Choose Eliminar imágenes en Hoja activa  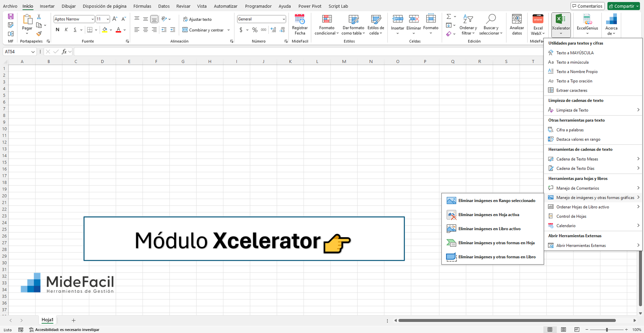pyautogui.click(x=493, y=215)
